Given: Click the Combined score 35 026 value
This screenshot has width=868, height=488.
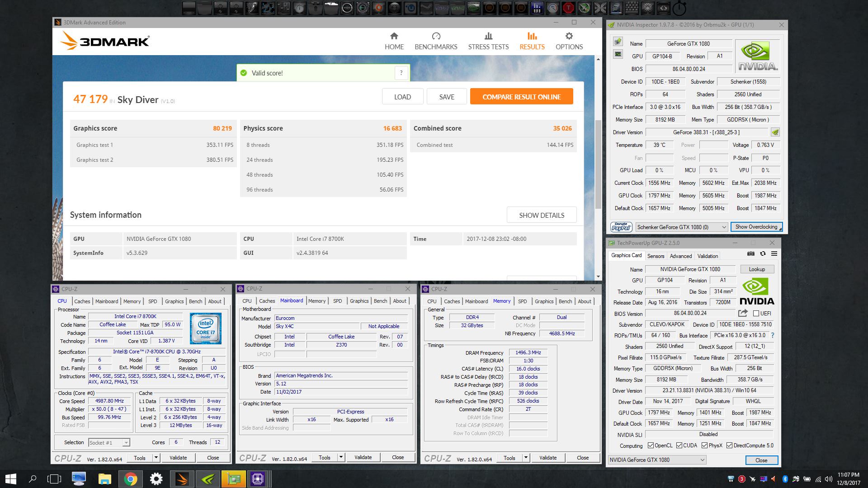Looking at the screenshot, I should (562, 128).
